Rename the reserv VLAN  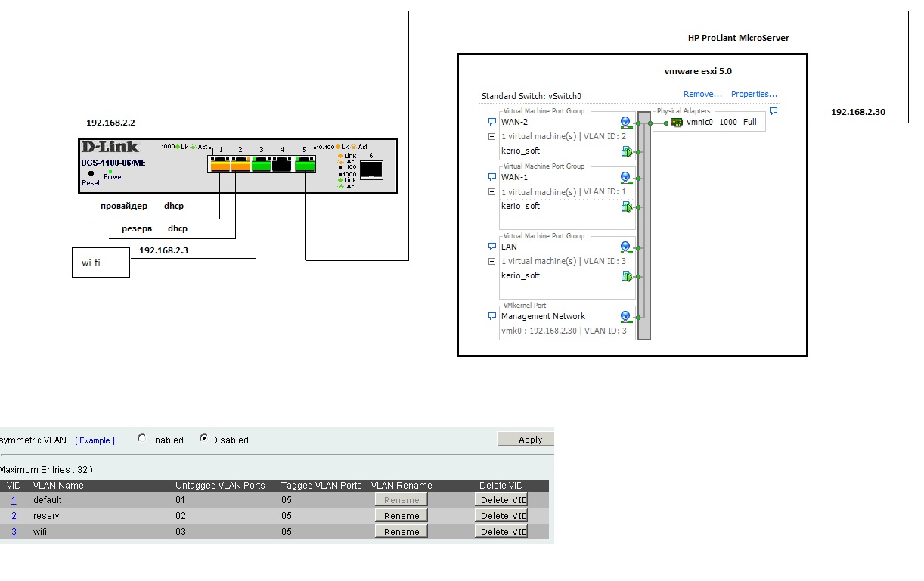click(x=402, y=516)
